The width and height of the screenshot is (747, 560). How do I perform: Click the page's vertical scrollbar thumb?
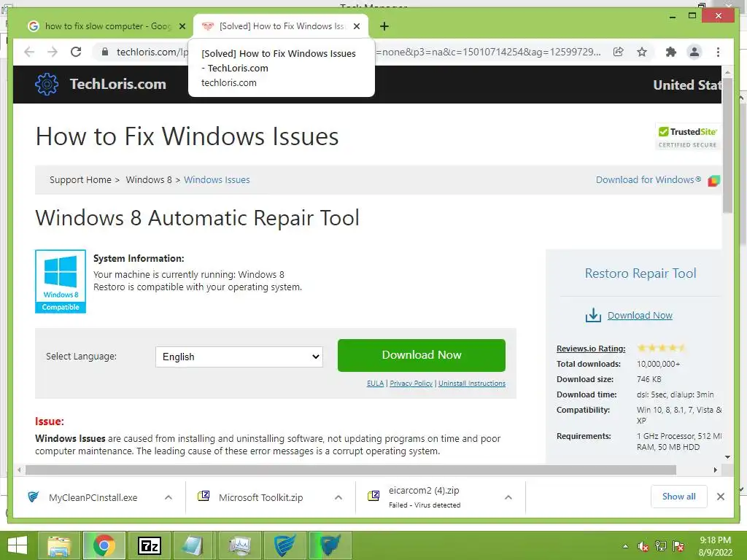click(x=727, y=145)
